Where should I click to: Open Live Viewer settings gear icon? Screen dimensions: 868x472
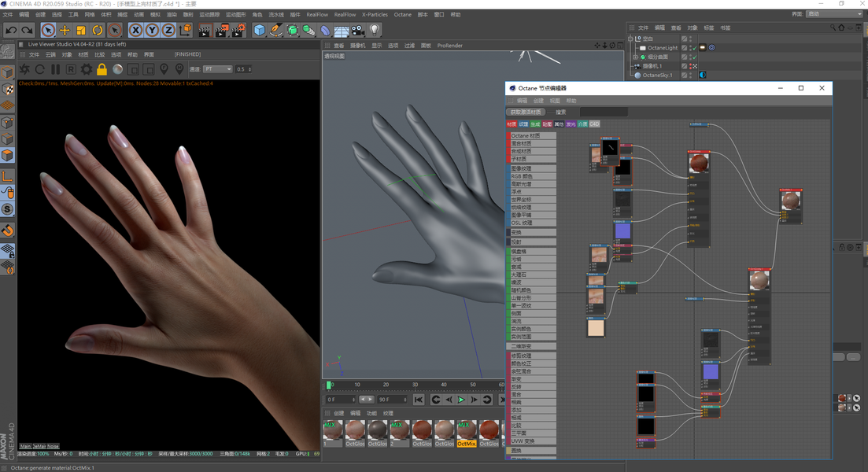coord(87,69)
